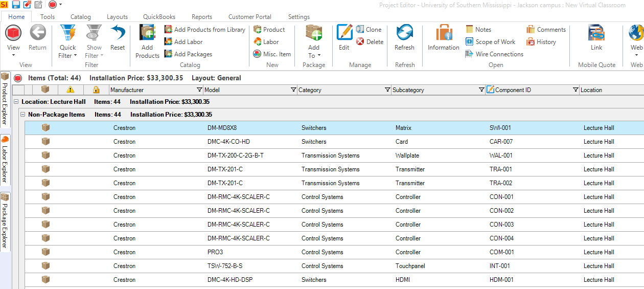Open Notes
The height and width of the screenshot is (289, 644).
coord(478,30)
